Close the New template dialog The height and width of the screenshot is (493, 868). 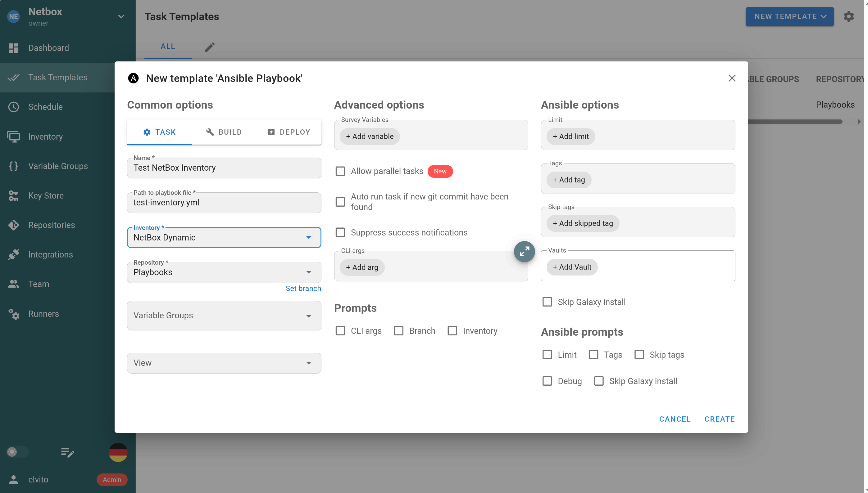[732, 78]
